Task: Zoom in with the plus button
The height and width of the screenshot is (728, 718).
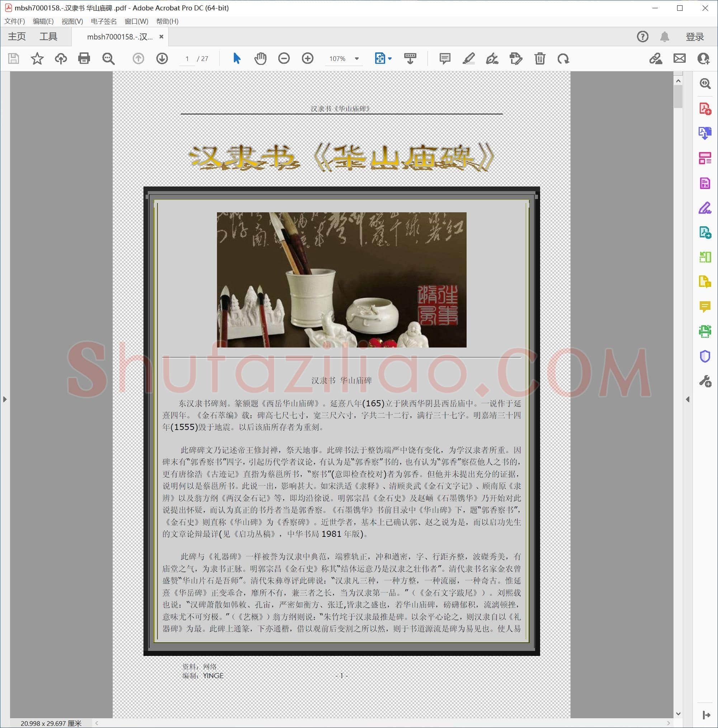Action: 308,58
